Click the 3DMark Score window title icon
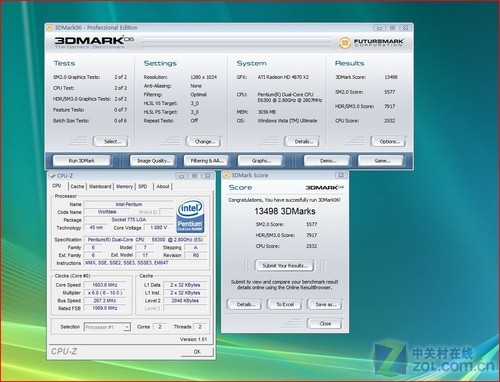This screenshot has width=500, height=382. 226,175
